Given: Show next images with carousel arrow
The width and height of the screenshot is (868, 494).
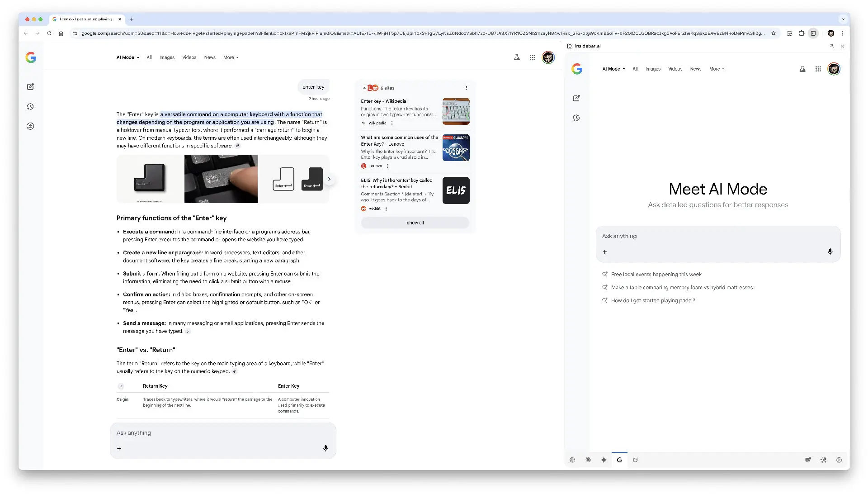Looking at the screenshot, I should click(x=330, y=179).
